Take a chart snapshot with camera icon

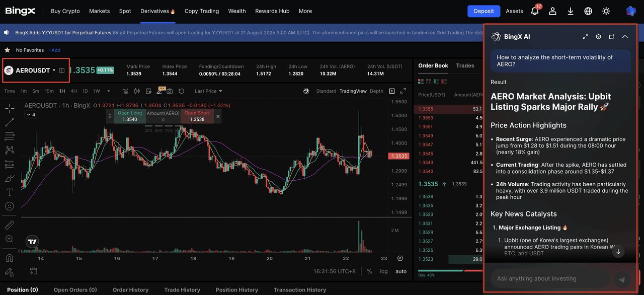click(x=170, y=91)
